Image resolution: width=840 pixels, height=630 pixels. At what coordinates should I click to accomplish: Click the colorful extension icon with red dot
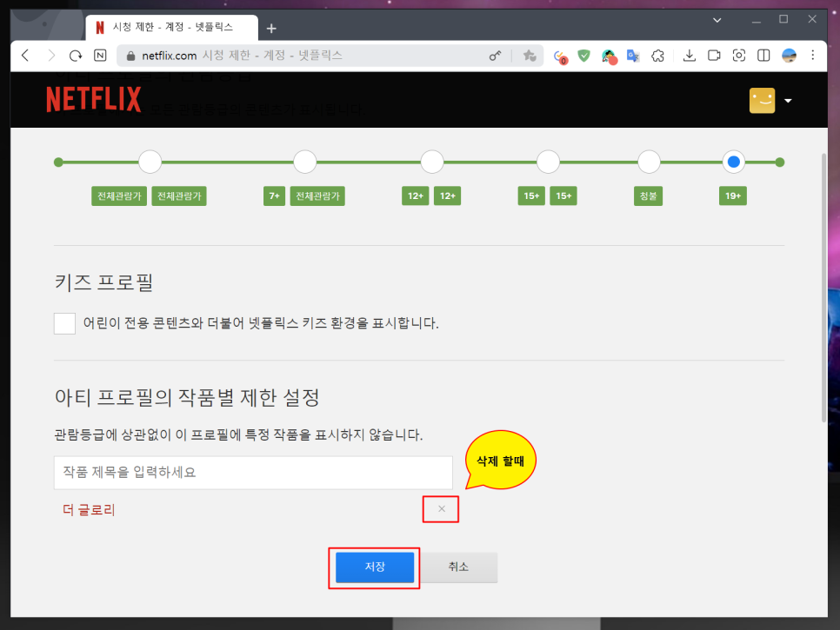point(609,56)
